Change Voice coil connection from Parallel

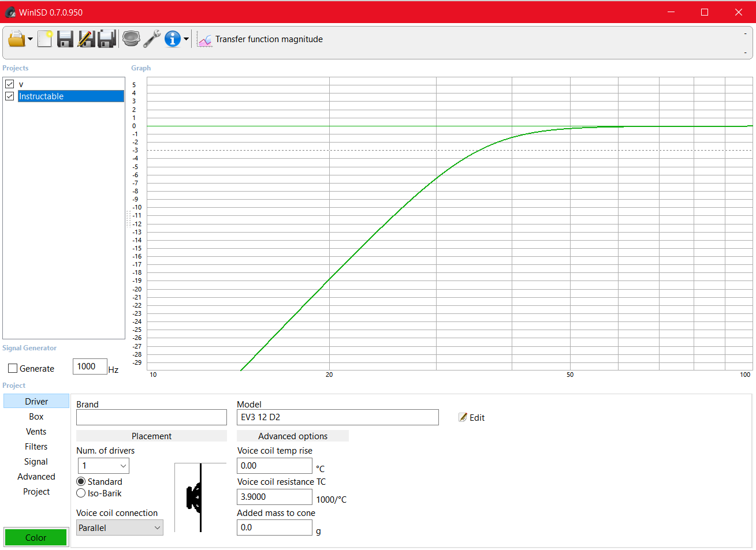[120, 527]
